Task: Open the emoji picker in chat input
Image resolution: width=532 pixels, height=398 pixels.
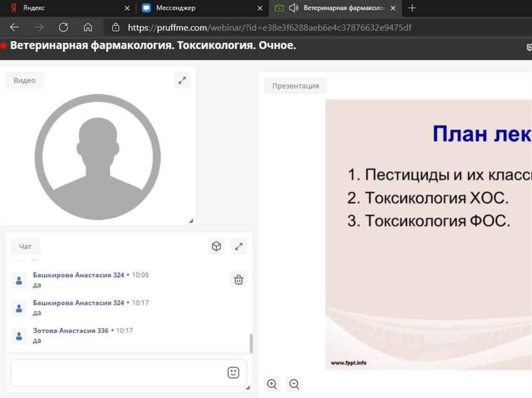Action: pos(233,373)
